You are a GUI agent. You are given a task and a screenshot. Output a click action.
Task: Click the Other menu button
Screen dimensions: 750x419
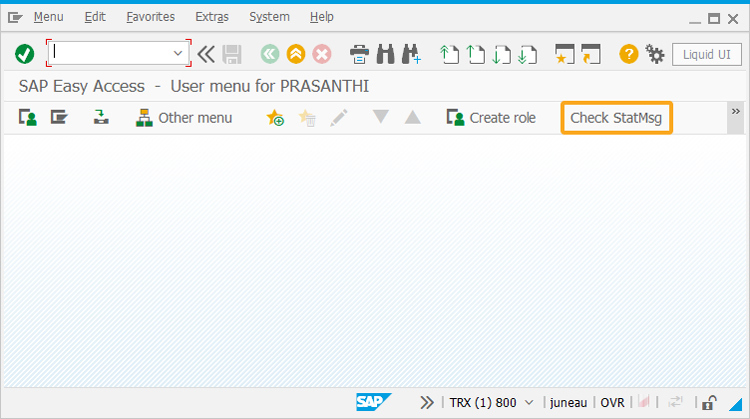coord(184,118)
